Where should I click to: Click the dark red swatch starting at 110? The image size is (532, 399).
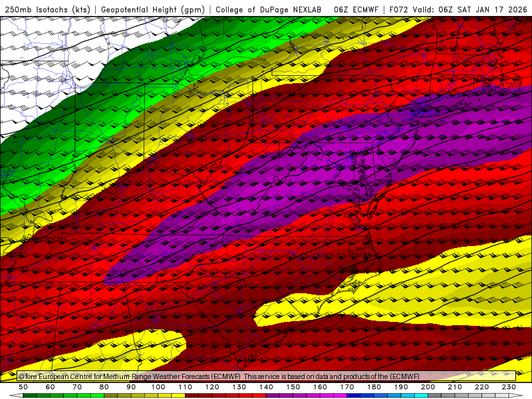click(192, 396)
